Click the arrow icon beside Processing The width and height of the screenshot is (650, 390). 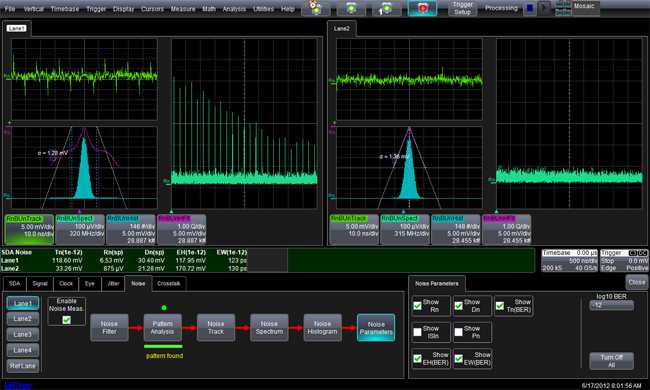pos(545,8)
